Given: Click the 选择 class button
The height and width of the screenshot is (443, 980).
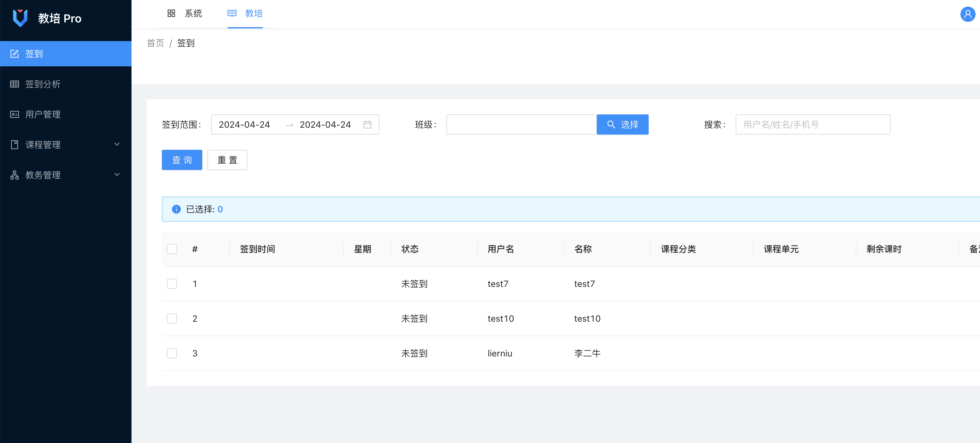Looking at the screenshot, I should click(x=622, y=124).
